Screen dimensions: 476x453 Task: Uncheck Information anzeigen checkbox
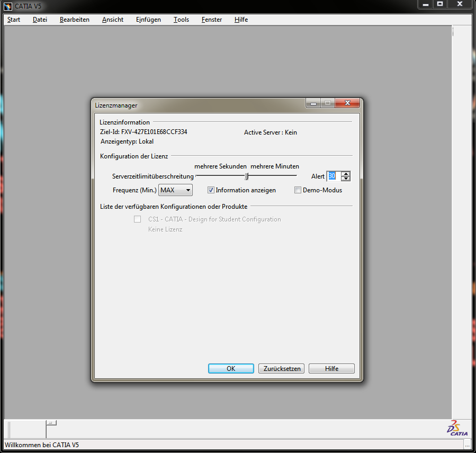pos(211,190)
